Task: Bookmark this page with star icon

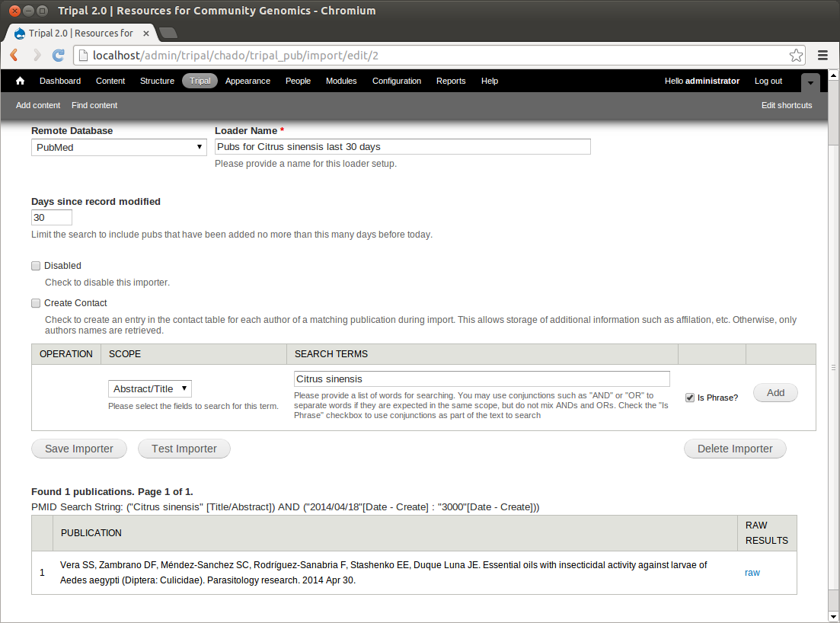Action: 796,55
